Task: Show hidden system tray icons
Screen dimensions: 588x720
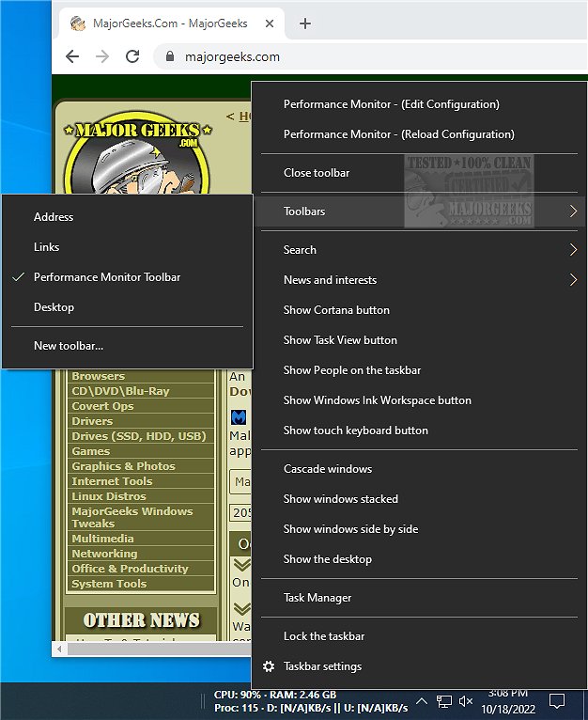Action: pos(422,701)
